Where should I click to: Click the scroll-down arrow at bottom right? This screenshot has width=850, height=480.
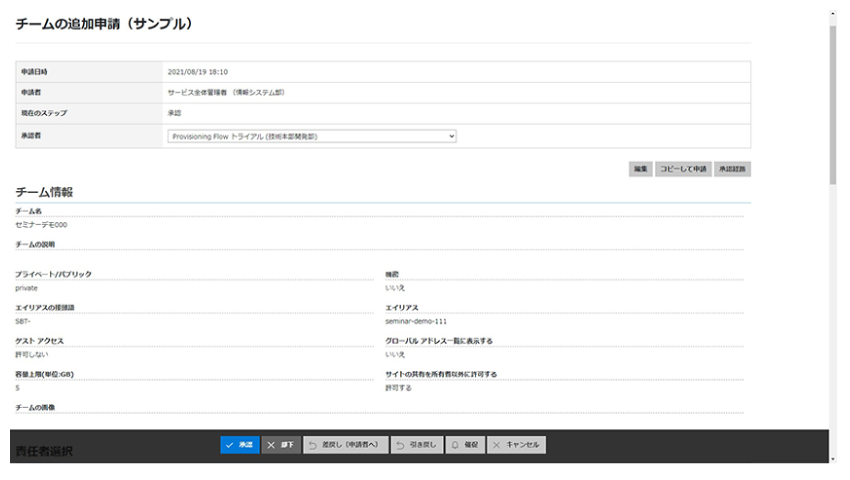(833, 459)
